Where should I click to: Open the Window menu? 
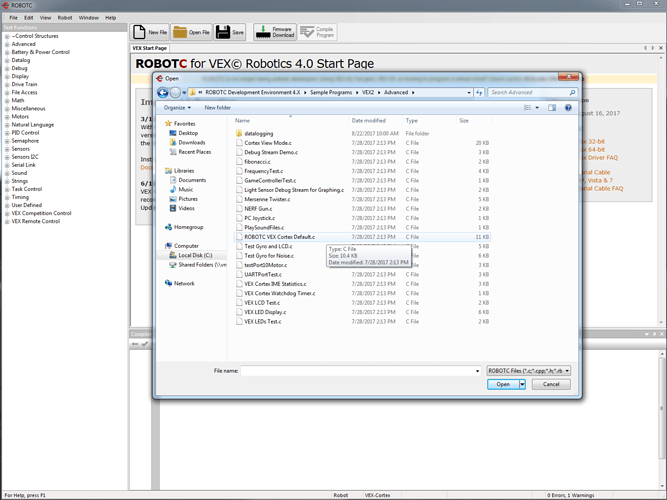click(x=88, y=18)
